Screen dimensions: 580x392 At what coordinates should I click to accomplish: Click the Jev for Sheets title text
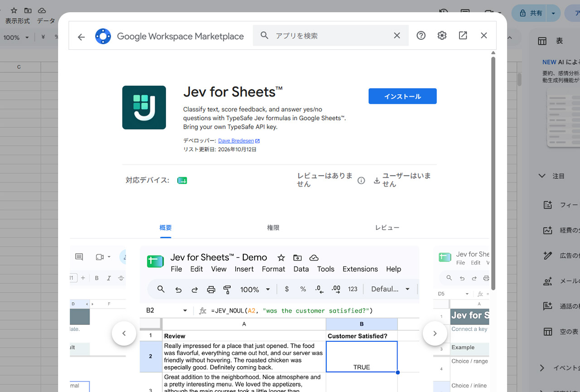coord(233,92)
